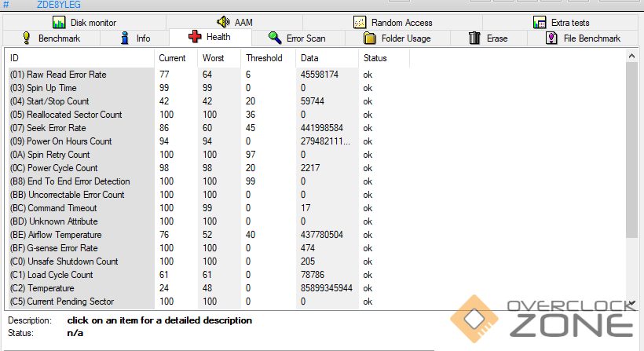Click the Error Scan magnifier icon
644x351 pixels.
(x=275, y=38)
